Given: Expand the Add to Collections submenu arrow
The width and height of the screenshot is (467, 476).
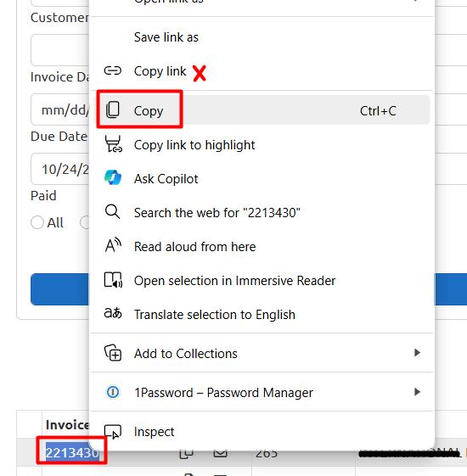Looking at the screenshot, I should coord(417,353).
